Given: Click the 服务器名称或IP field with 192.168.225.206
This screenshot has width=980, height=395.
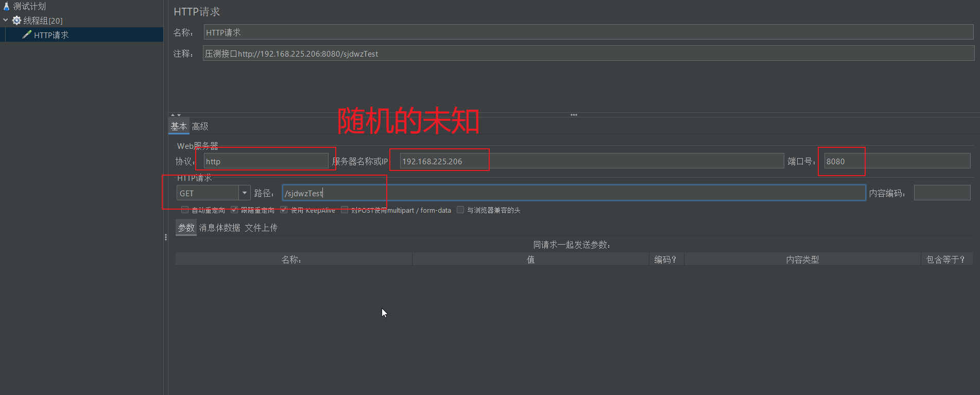Looking at the screenshot, I should tap(592, 161).
